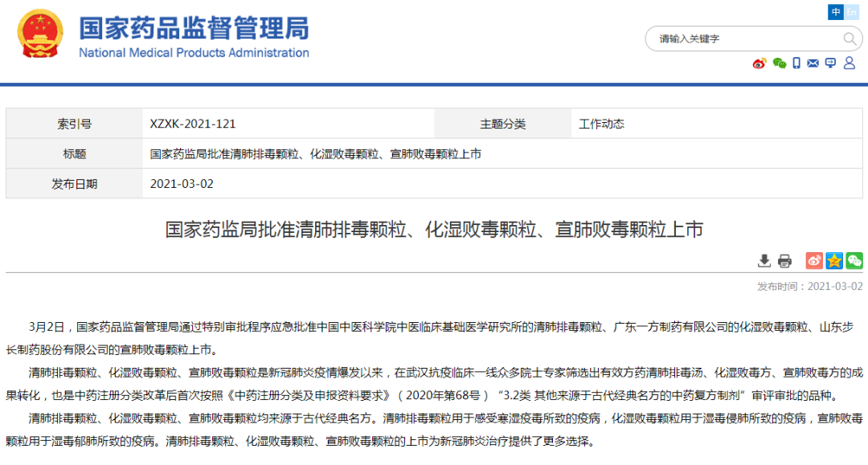The height and width of the screenshot is (465, 868).
Task: Click the 发布时间：2021-03-02 timestamp
Action: coord(810,286)
